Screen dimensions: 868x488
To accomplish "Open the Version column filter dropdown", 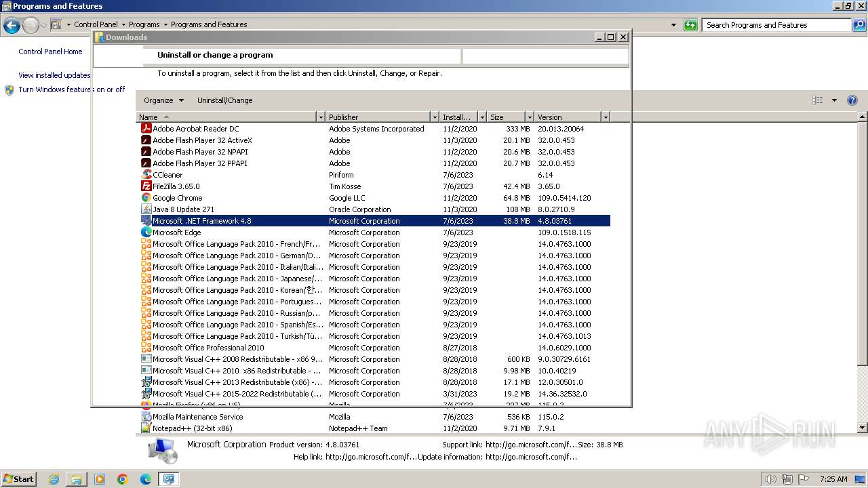I will pos(606,117).
